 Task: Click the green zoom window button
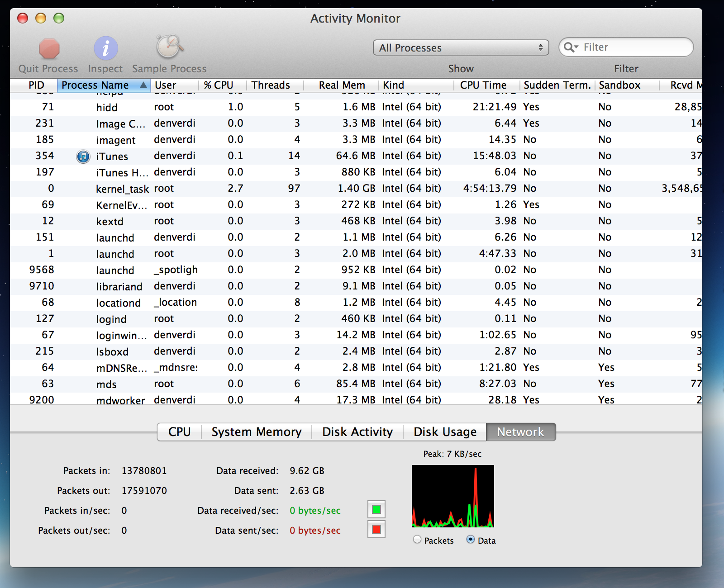click(x=59, y=18)
